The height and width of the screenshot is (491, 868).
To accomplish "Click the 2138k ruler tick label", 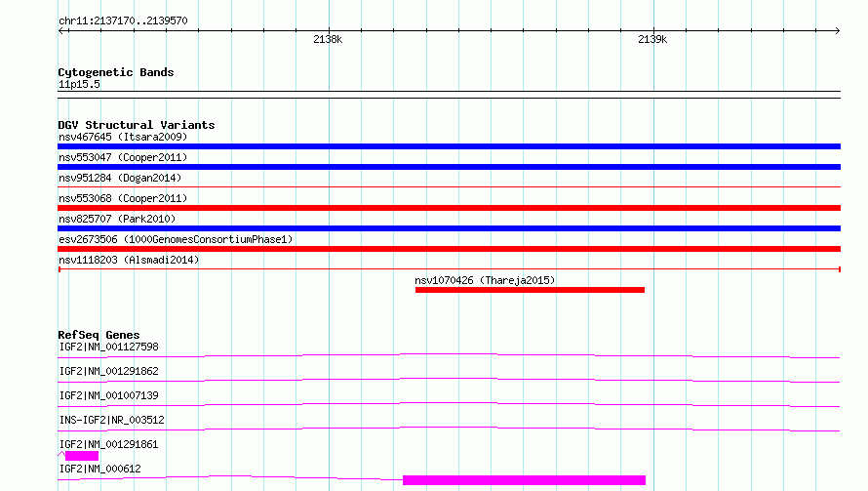I will click(x=328, y=39).
